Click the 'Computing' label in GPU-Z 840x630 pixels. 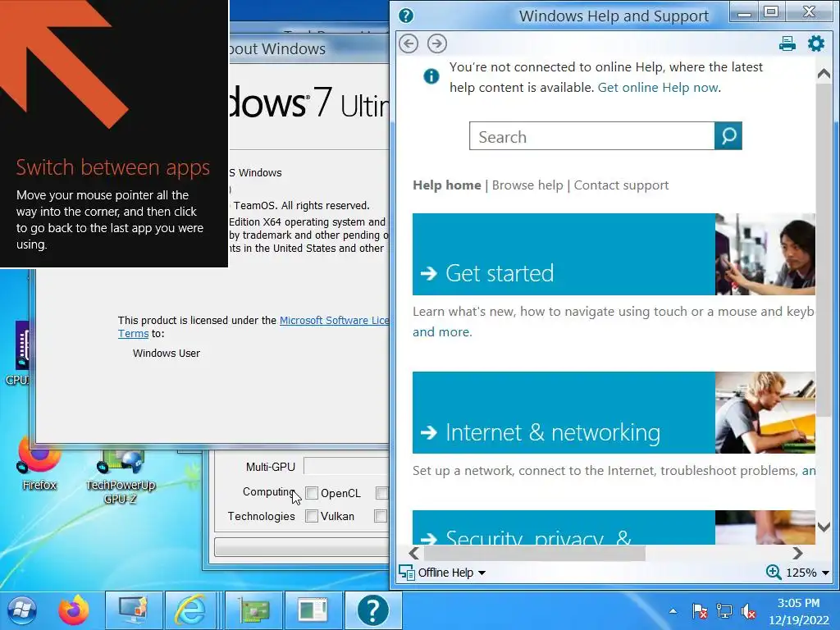(x=268, y=492)
